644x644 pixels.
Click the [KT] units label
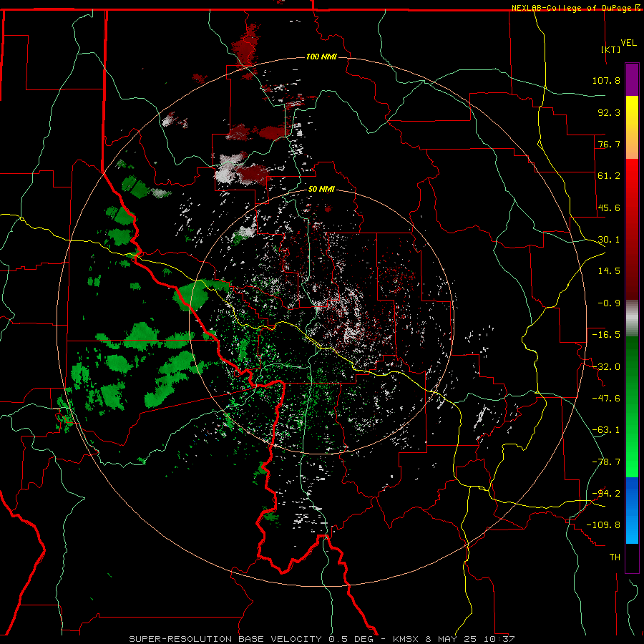coord(611,49)
